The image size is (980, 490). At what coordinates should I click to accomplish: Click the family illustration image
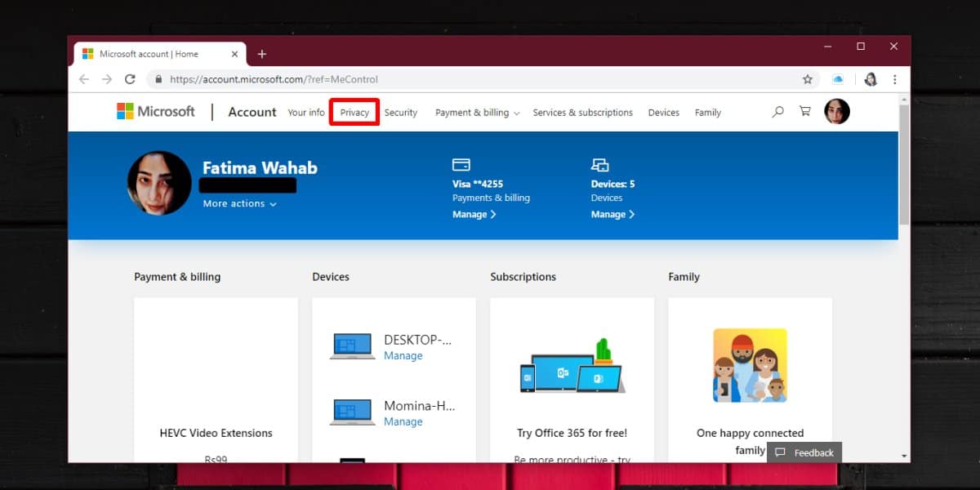click(750, 365)
